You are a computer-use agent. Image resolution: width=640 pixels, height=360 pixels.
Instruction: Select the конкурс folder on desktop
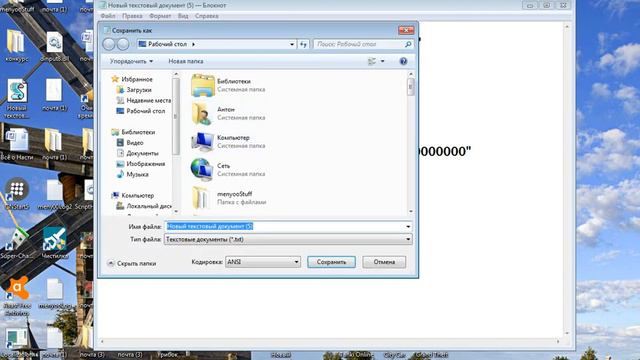[16, 46]
